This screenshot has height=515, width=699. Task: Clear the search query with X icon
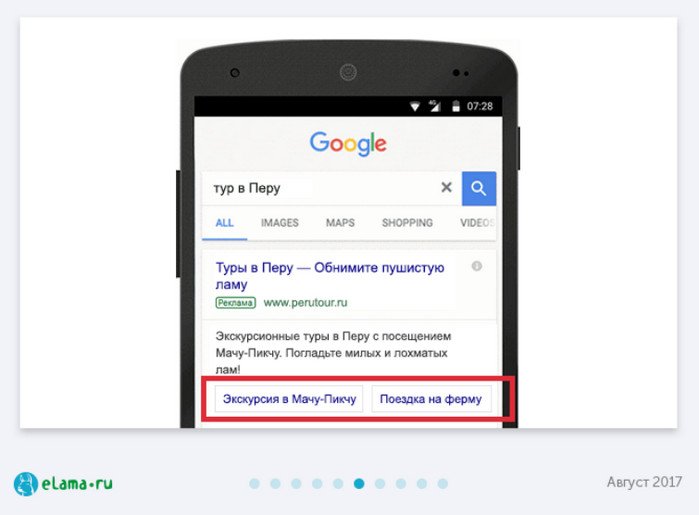click(446, 187)
